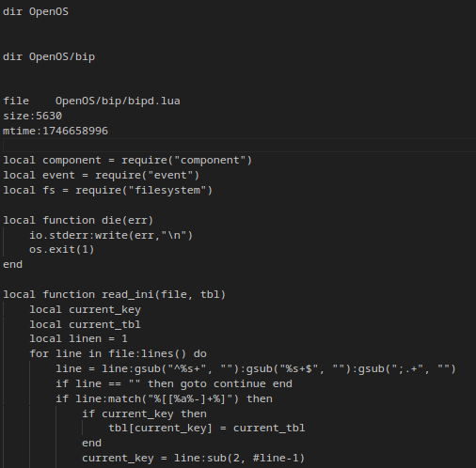Click the 'local function die(err)' line
Image resolution: width=476 pixels, height=468 pixels.
78,220
